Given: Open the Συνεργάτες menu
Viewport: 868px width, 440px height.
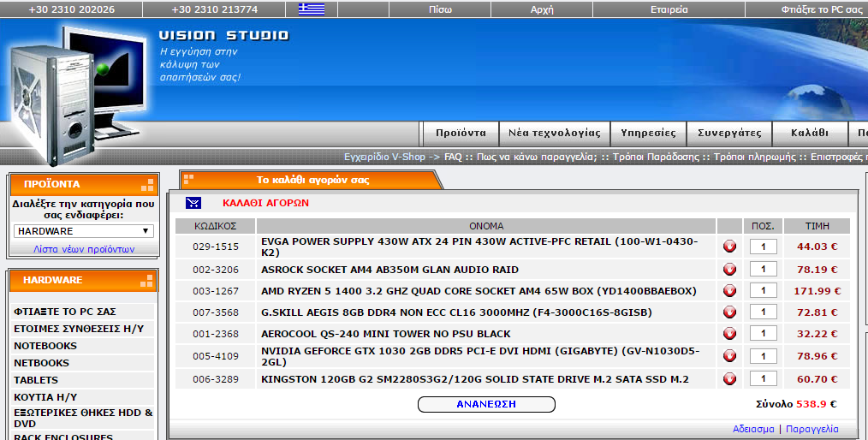Looking at the screenshot, I should click(729, 133).
